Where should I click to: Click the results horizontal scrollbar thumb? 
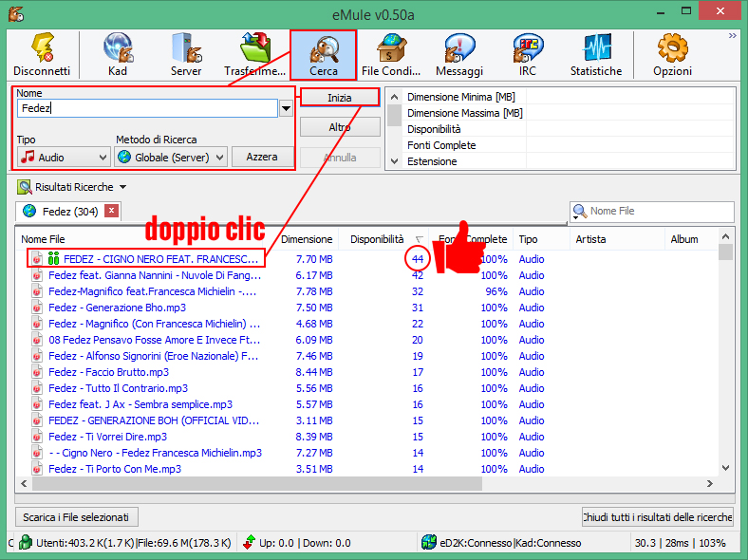click(256, 484)
